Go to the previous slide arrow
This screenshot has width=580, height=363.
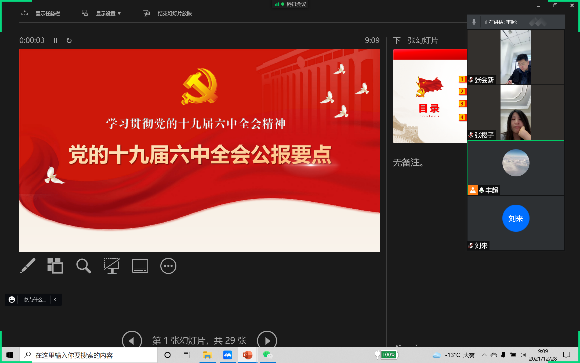[132, 340]
